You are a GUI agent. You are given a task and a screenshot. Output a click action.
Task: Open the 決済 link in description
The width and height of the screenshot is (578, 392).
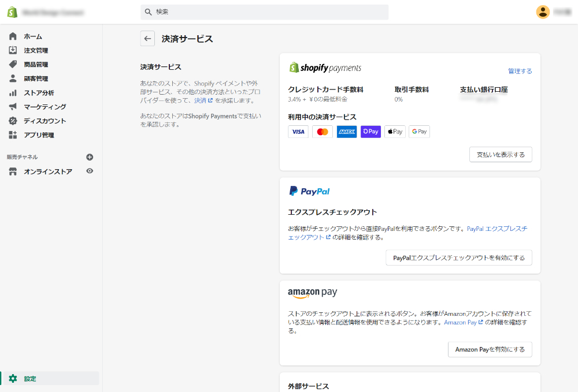[203, 100]
